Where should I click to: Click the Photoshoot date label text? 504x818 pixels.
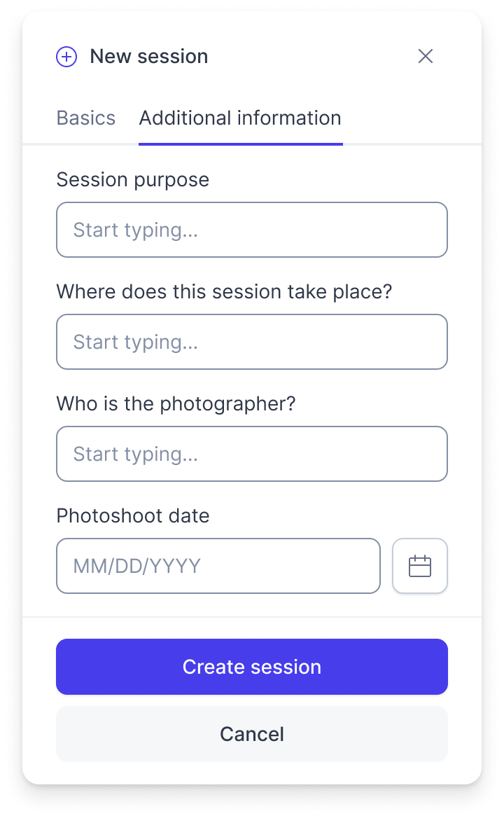tap(133, 516)
